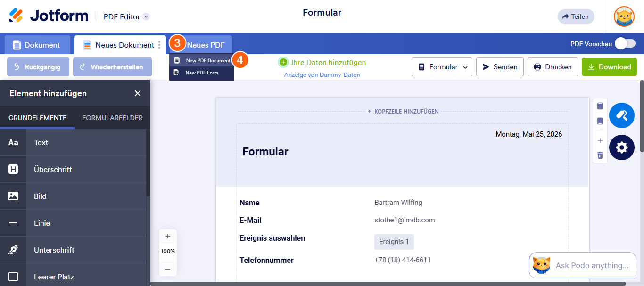Click the Drucken print button

[x=553, y=67]
